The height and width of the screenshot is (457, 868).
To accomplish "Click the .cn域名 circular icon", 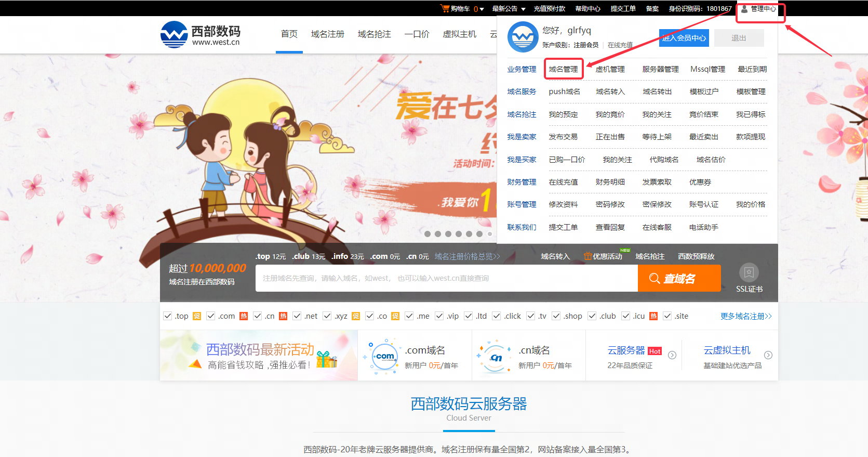I will coord(495,357).
